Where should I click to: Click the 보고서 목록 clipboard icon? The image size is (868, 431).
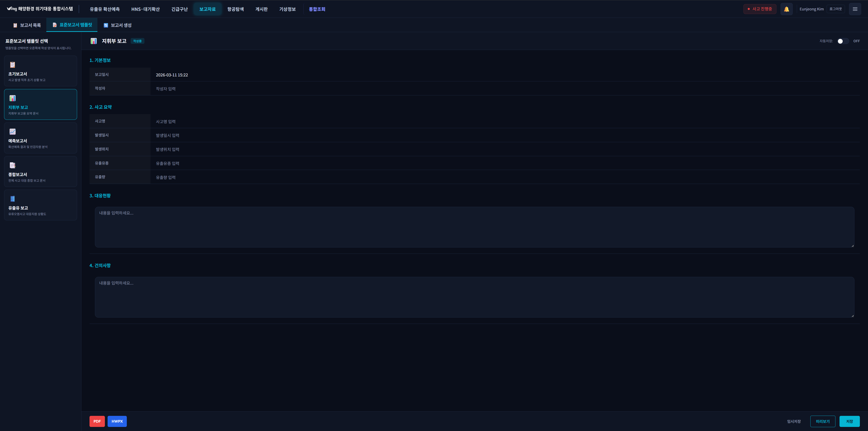coord(15,25)
